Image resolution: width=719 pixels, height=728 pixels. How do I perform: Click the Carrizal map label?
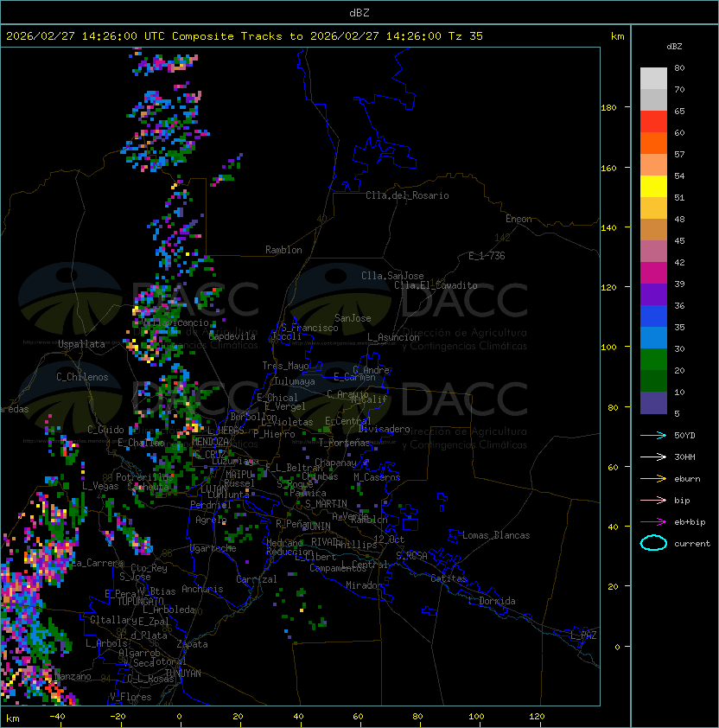pos(256,579)
